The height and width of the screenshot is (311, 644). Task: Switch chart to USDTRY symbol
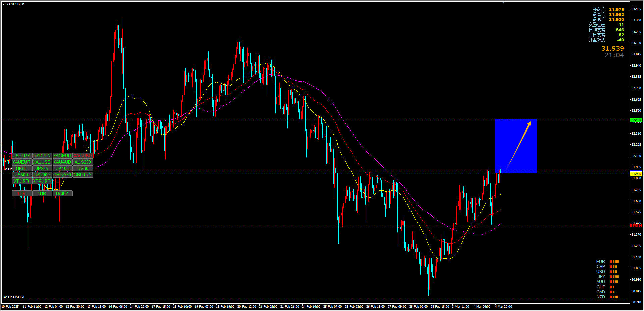(x=22, y=156)
